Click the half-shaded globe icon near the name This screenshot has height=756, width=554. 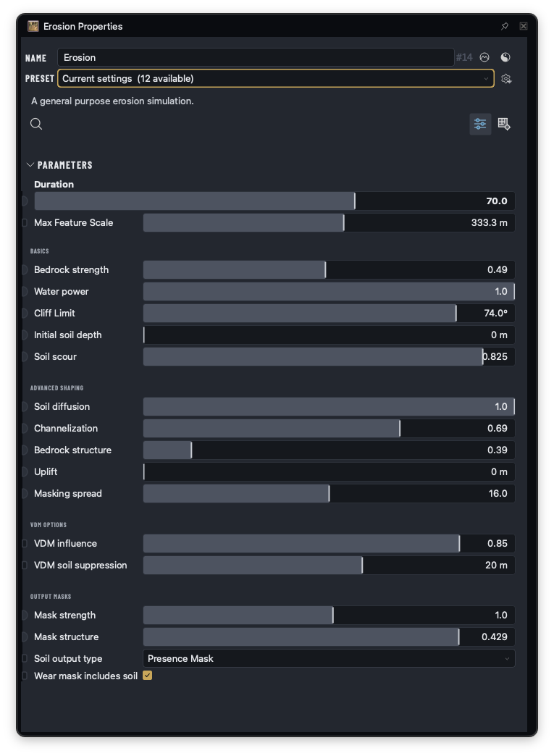(505, 57)
